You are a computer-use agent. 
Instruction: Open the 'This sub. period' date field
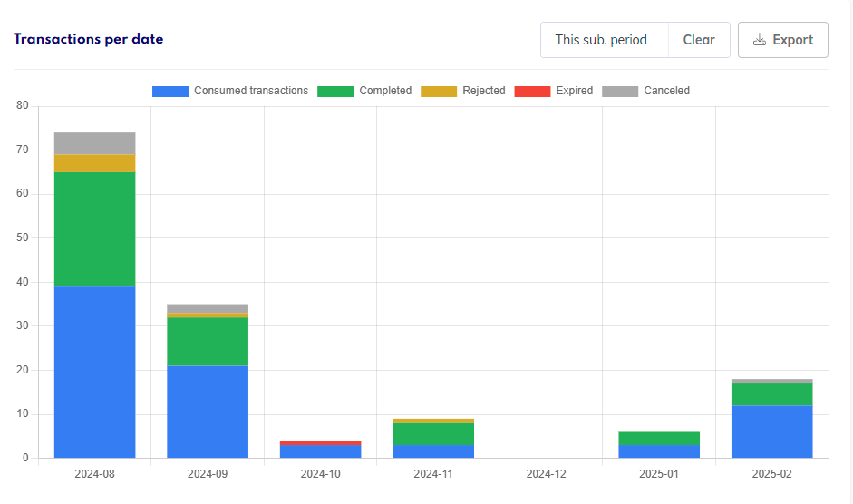coord(602,40)
